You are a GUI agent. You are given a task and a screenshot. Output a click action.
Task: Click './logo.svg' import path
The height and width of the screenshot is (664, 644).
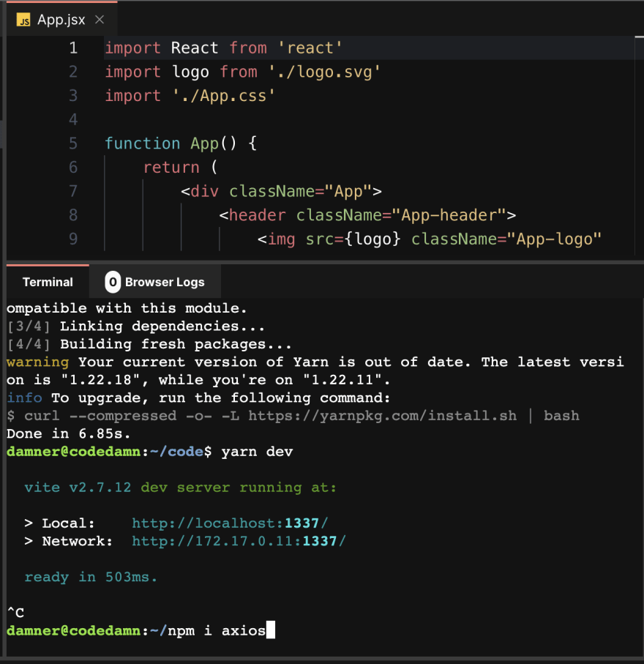(325, 72)
